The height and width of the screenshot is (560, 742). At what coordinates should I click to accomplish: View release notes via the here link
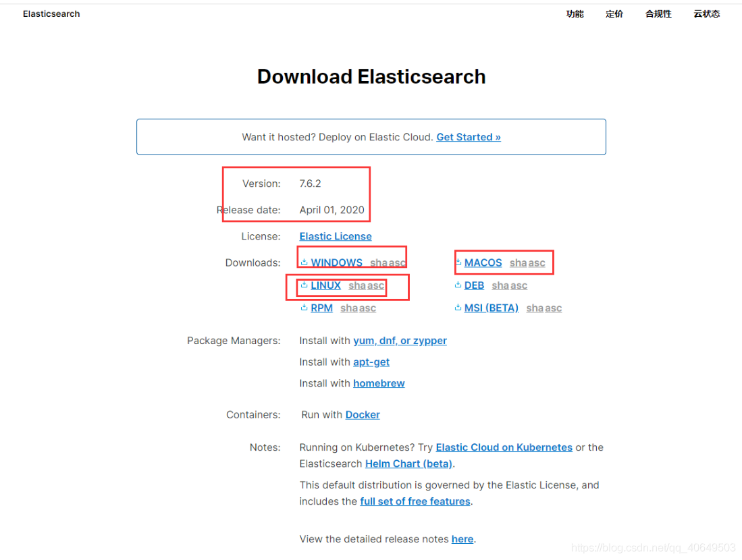pos(462,539)
